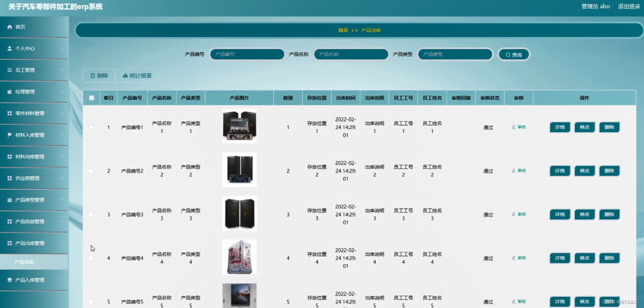Screen dimensions: 644x308
Task: Click the 审核状态 column header
Action: coord(490,98)
